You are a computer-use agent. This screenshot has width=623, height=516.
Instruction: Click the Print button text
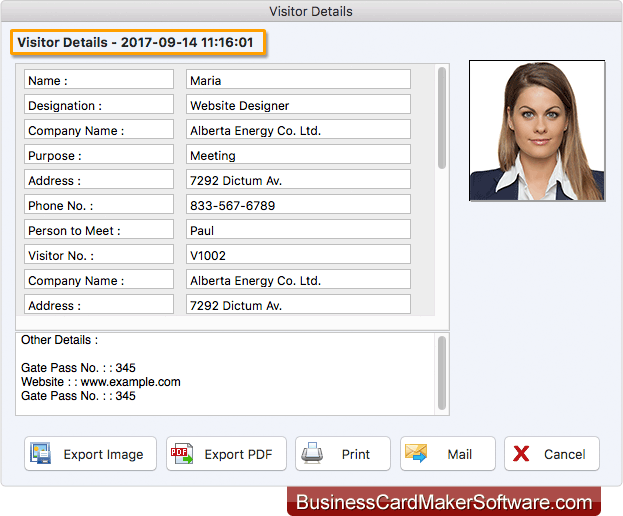coord(356,454)
